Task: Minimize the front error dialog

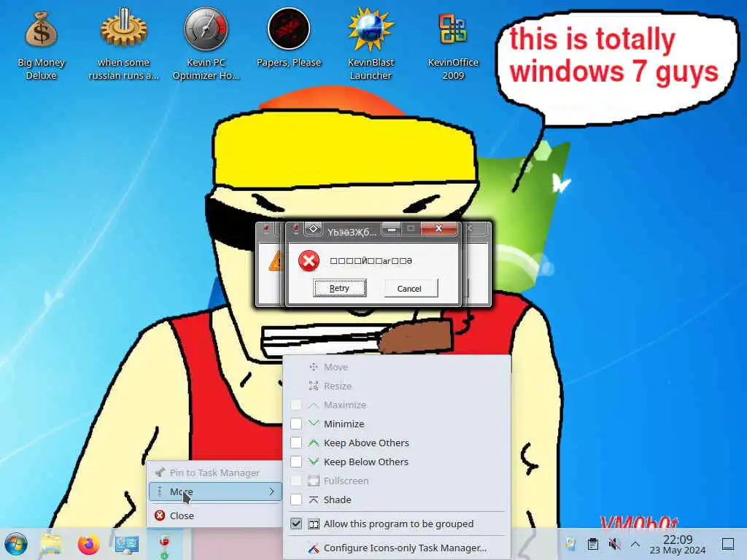Action: [x=392, y=229]
